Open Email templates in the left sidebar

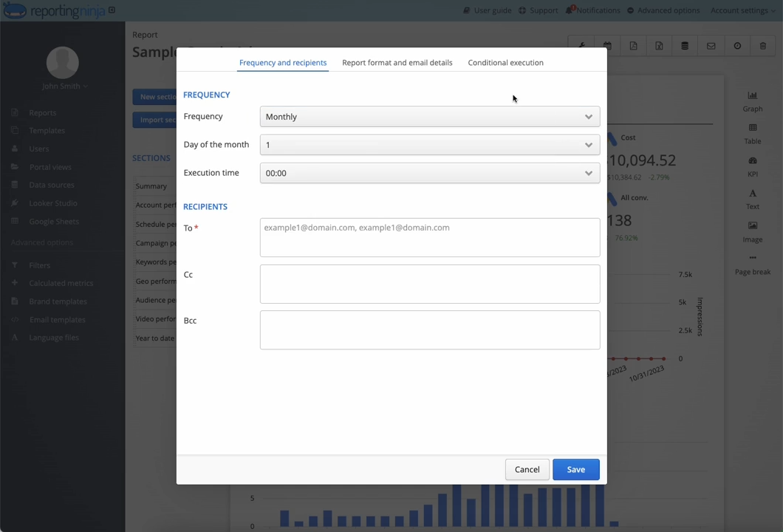[58, 320]
